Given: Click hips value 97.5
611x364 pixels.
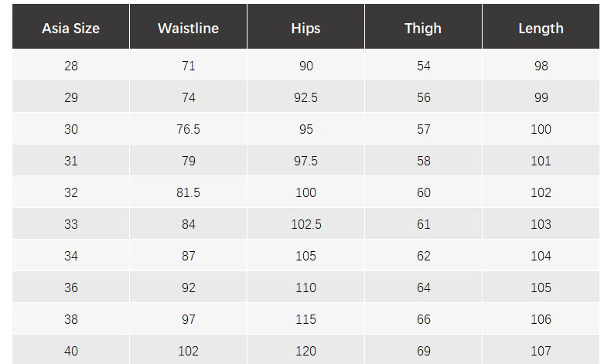Looking at the screenshot, I should (x=306, y=161).
